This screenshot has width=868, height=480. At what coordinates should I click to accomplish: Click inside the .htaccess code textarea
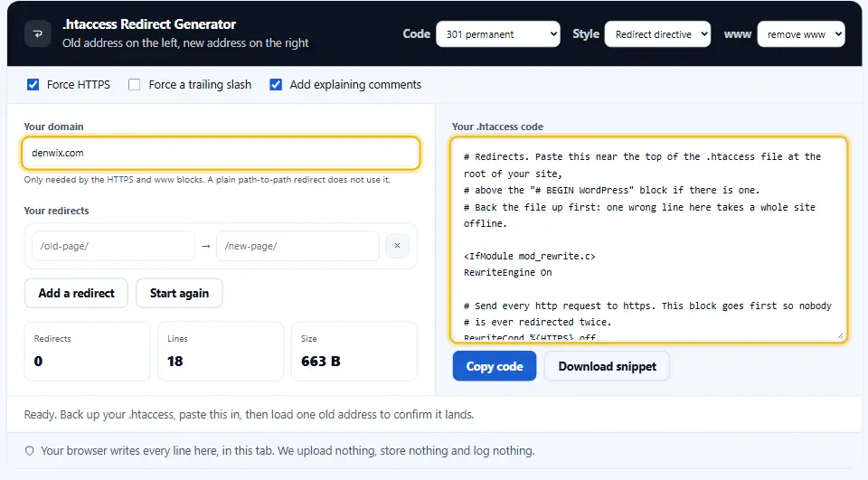(649, 240)
